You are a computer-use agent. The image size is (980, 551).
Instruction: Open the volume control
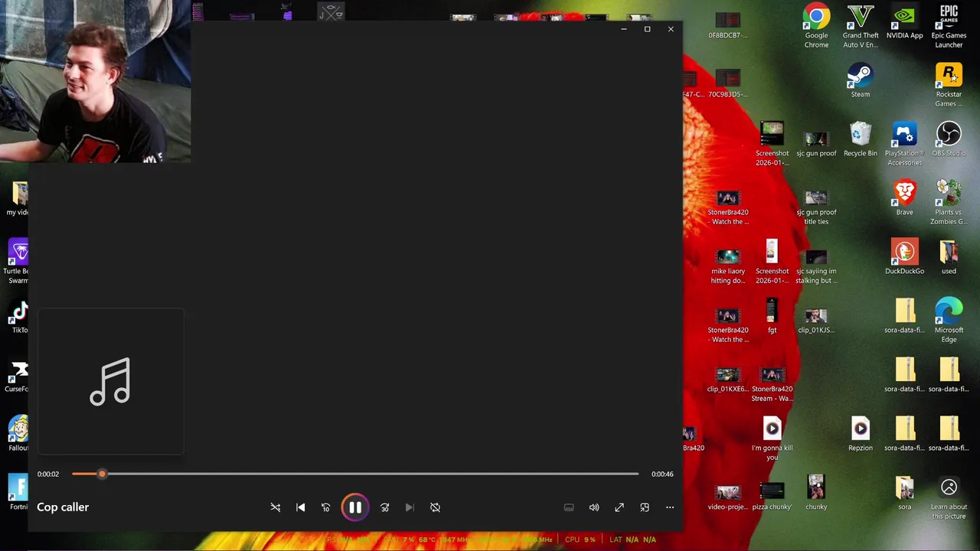click(594, 507)
